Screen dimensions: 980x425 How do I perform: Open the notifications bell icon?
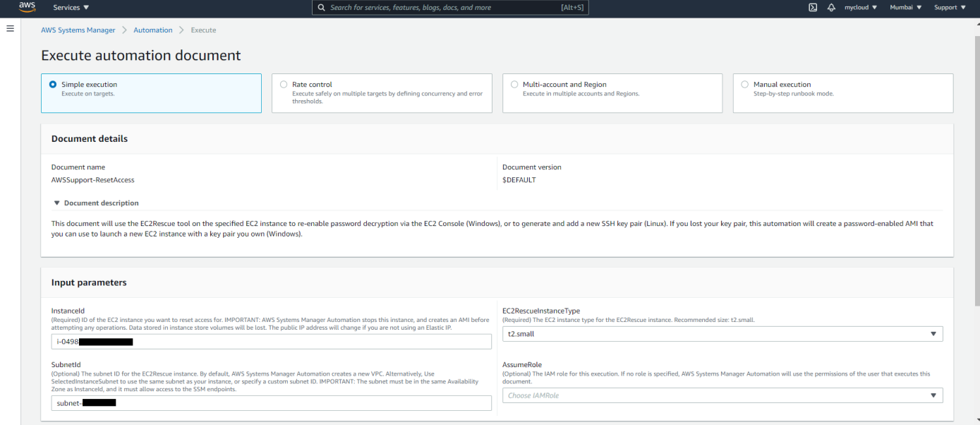coord(831,8)
